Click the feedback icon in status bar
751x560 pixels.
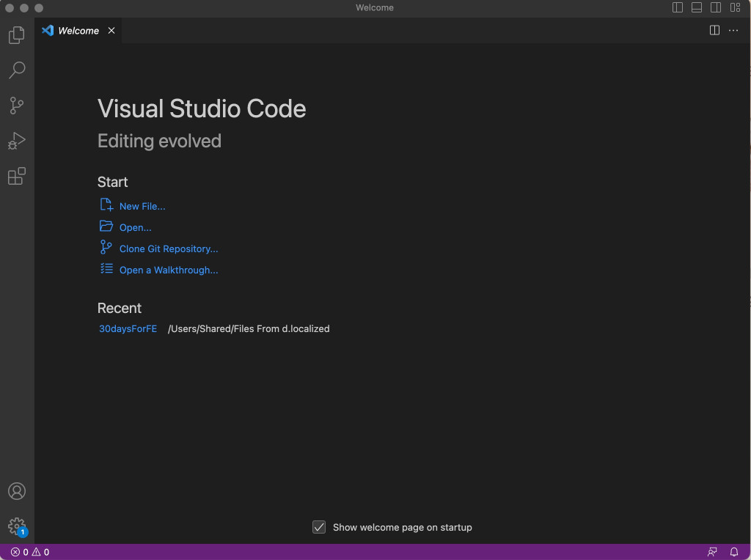pyautogui.click(x=712, y=552)
